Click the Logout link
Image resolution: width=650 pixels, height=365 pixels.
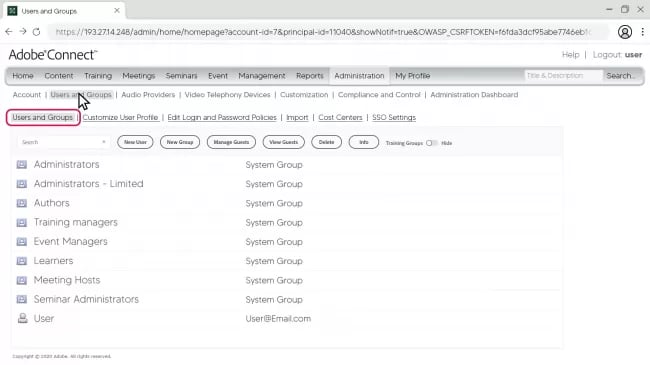(x=617, y=55)
